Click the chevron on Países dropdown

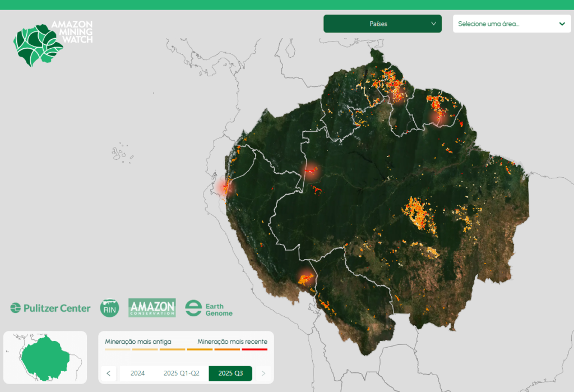point(433,24)
